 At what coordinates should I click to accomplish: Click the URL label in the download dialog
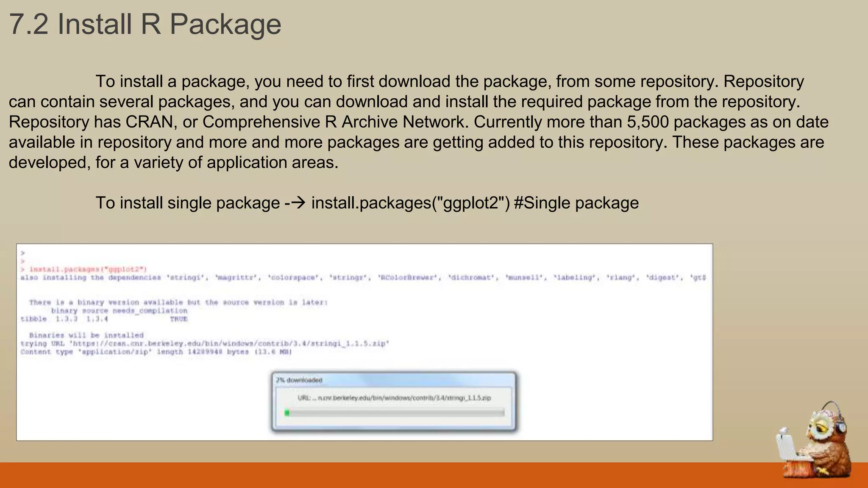pos(394,398)
